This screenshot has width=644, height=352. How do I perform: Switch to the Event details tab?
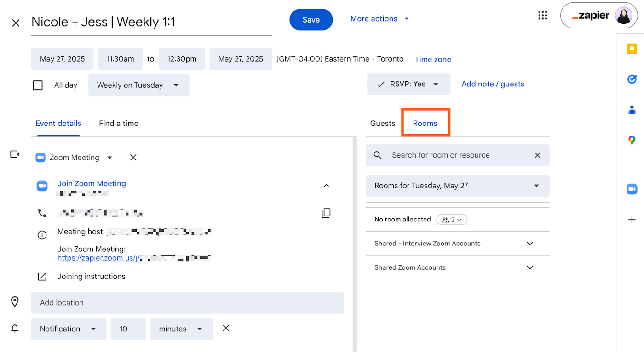(x=58, y=124)
